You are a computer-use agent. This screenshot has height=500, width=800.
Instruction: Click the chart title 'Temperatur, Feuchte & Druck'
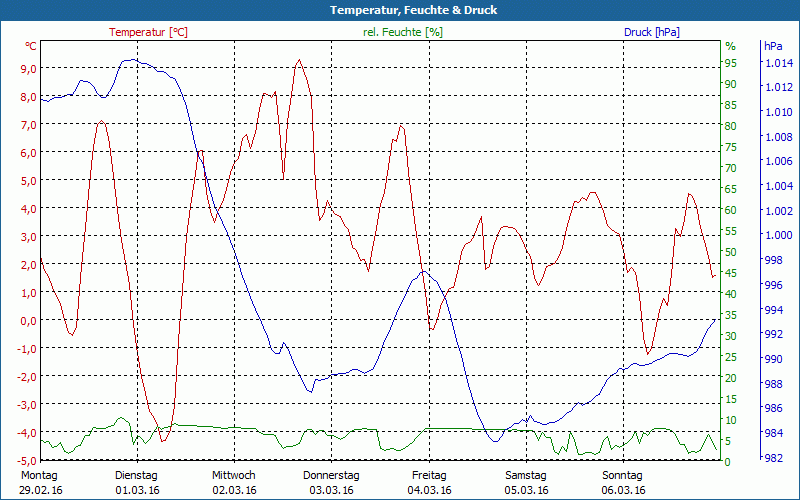(400, 10)
